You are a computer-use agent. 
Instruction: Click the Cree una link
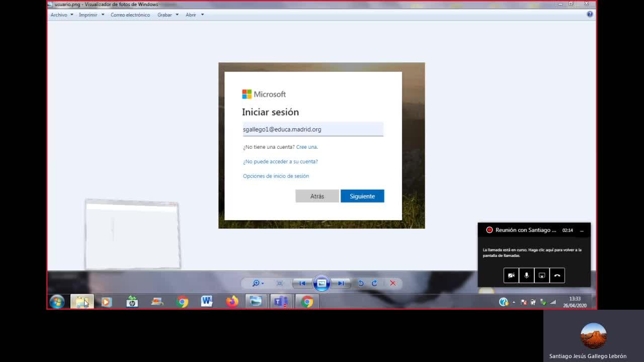(x=307, y=147)
